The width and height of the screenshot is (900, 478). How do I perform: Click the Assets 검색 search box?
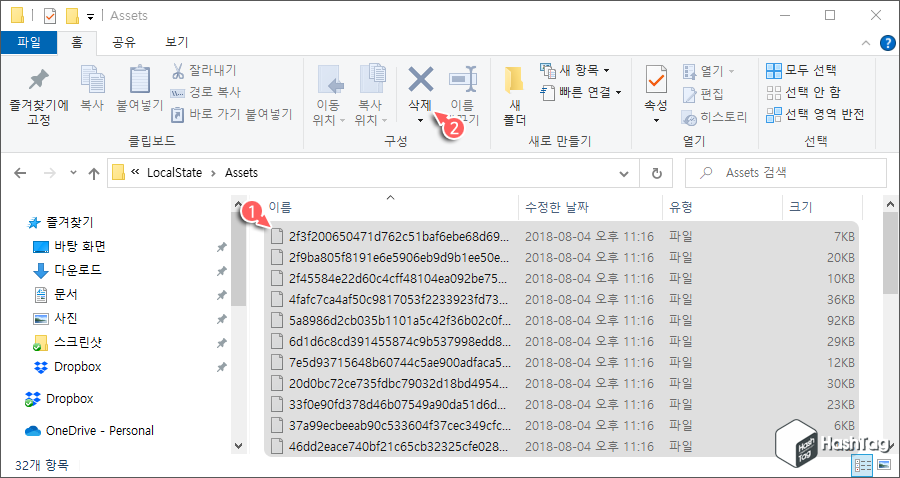(x=786, y=173)
